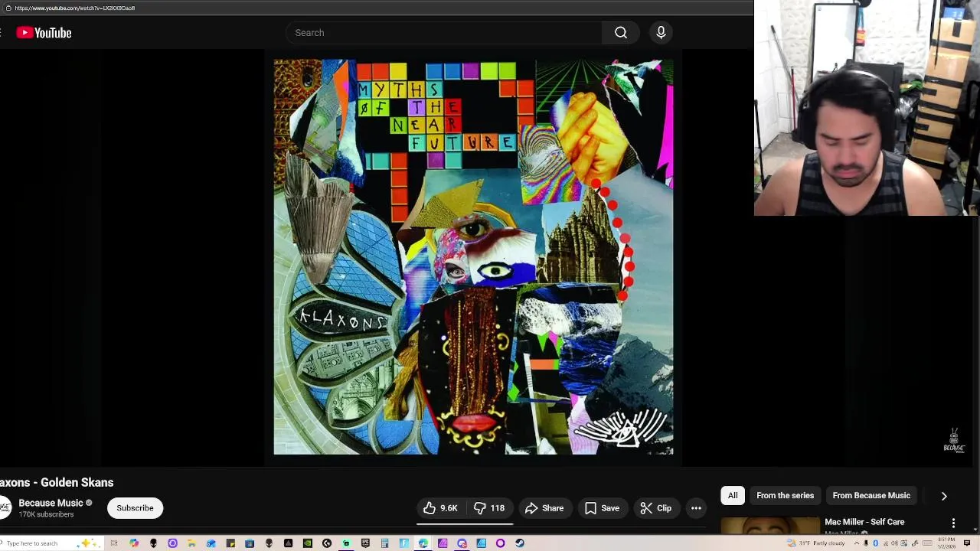
Task: Open Epic Games Launcher in taskbar
Action: tap(365, 543)
